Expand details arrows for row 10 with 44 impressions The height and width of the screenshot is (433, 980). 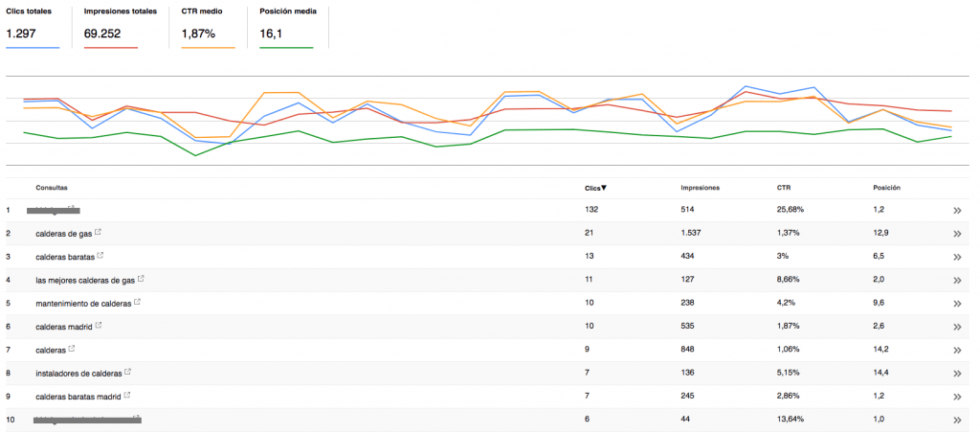coord(957,421)
